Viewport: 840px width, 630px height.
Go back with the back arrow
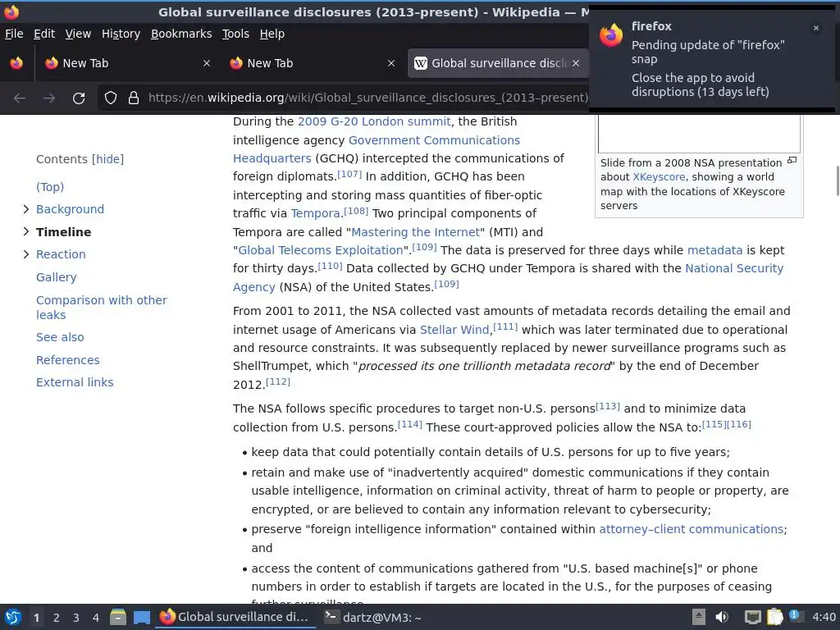coord(20,98)
